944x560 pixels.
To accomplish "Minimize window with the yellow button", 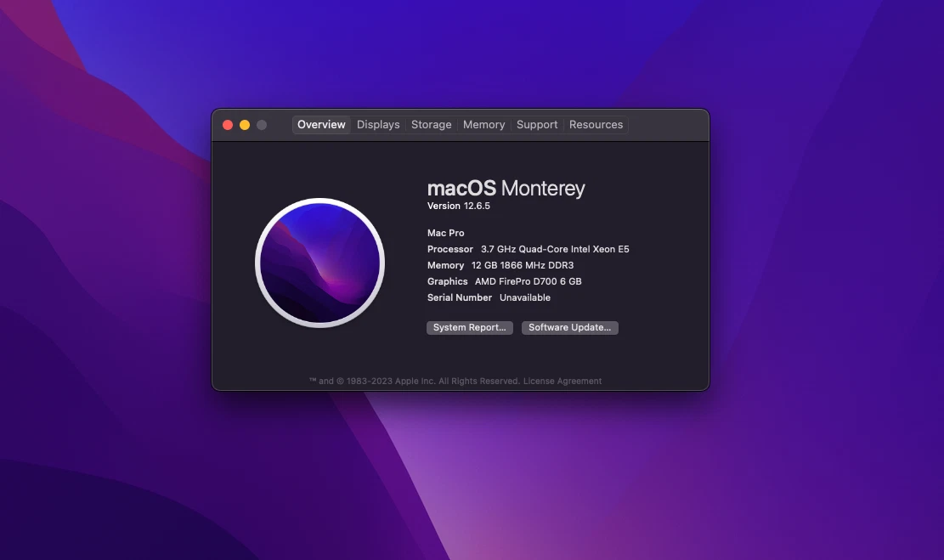I will click(245, 125).
